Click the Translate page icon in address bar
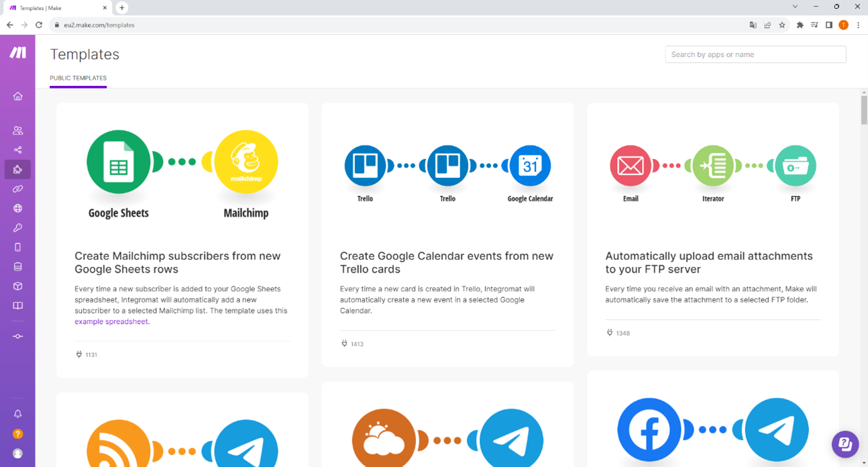The height and width of the screenshot is (467, 868). (x=753, y=25)
